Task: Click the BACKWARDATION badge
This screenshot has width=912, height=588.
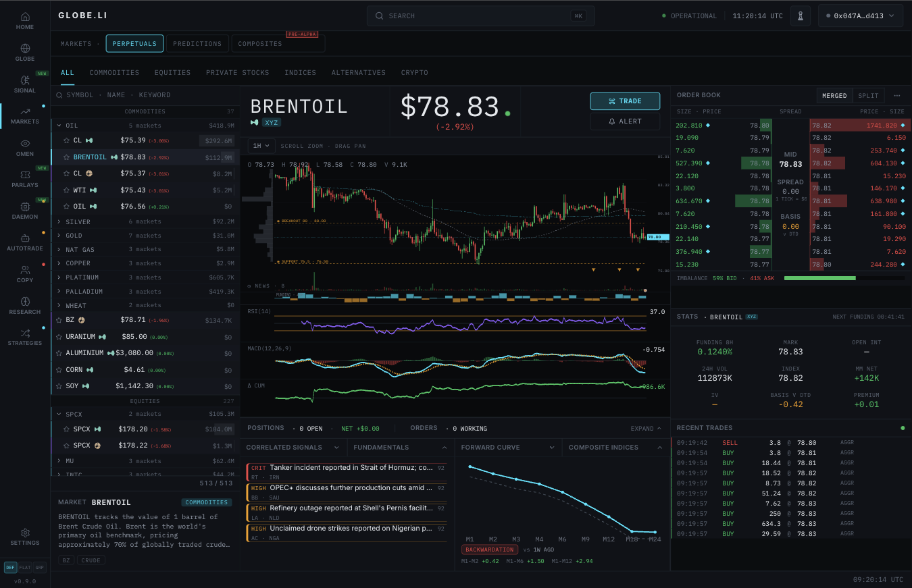Action: pos(490,550)
